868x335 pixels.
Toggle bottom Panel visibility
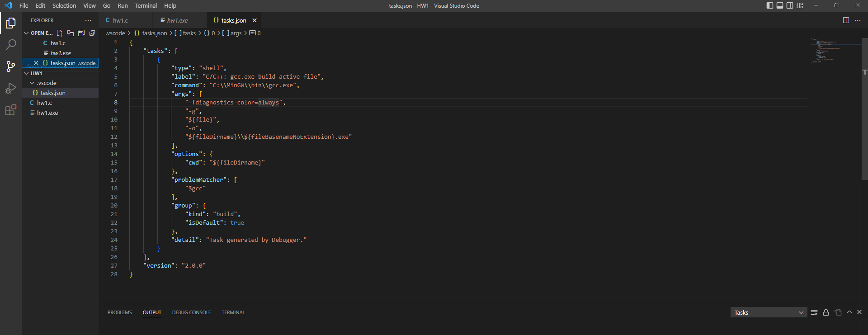780,5
